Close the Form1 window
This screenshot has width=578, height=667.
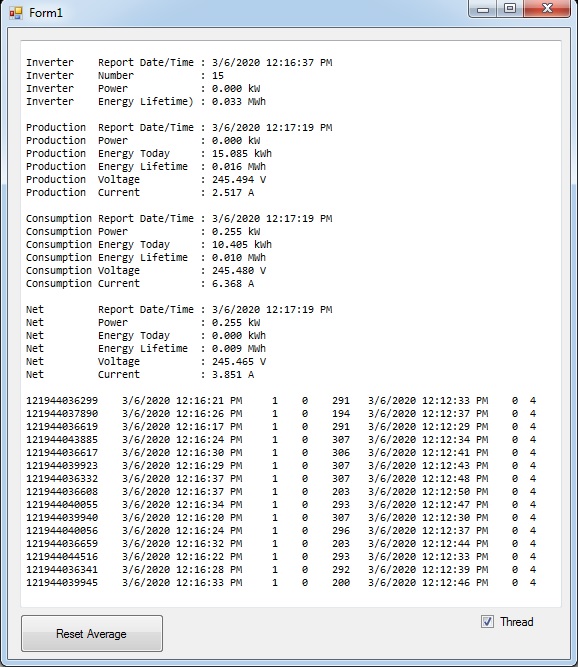pos(547,9)
